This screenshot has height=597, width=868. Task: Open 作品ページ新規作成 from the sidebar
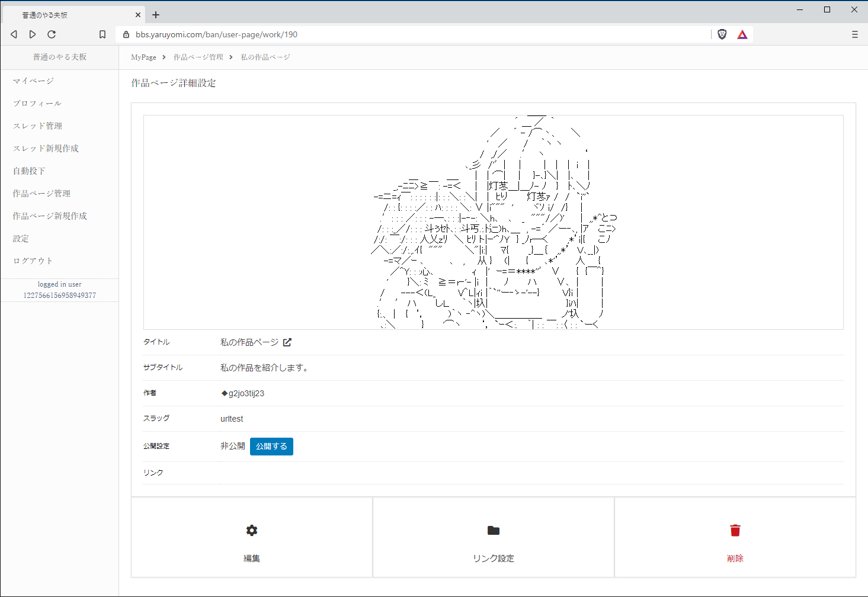click(x=49, y=216)
